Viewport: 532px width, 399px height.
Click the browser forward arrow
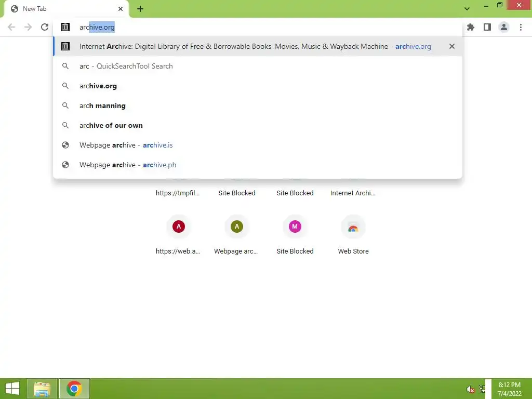[28, 27]
